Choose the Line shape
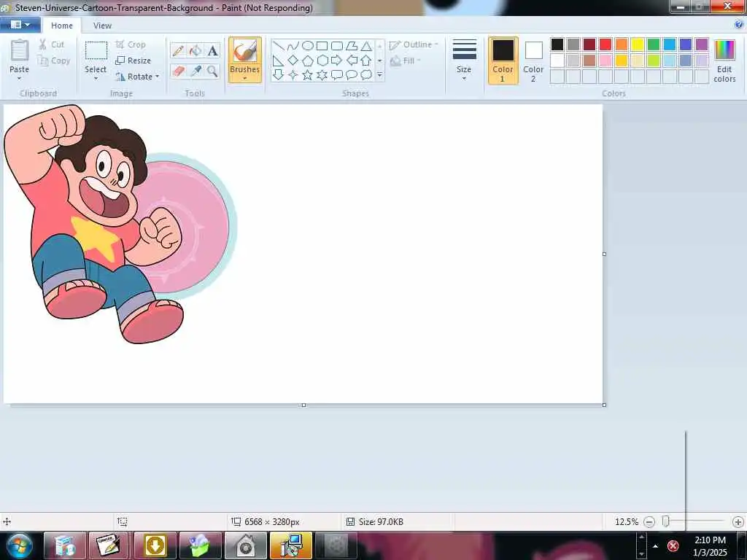This screenshot has width=747, height=560. (279, 46)
